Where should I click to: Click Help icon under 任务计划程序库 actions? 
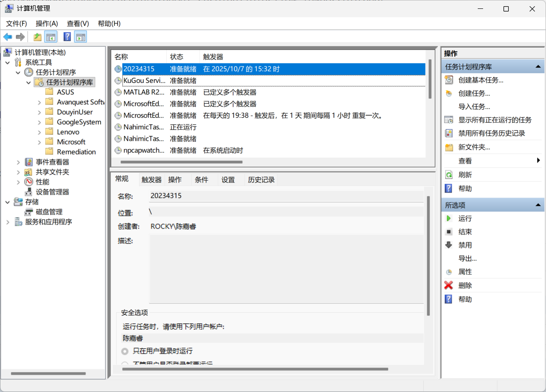pos(449,189)
